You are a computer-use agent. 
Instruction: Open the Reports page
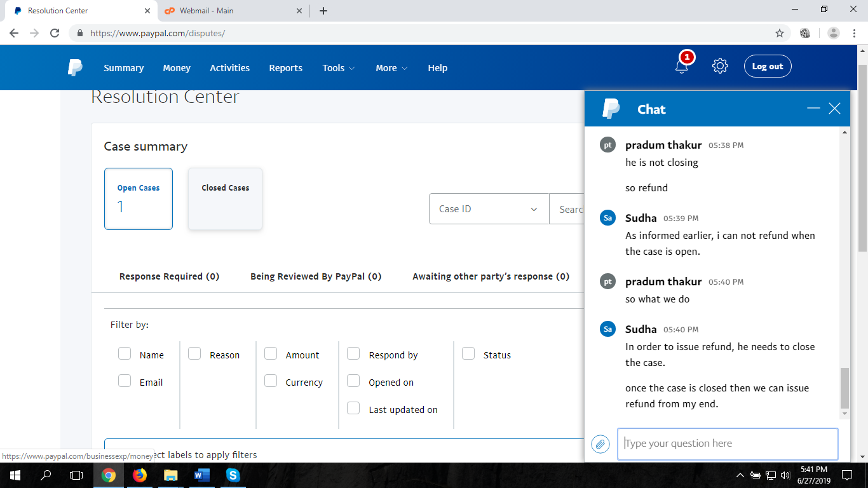pos(286,68)
